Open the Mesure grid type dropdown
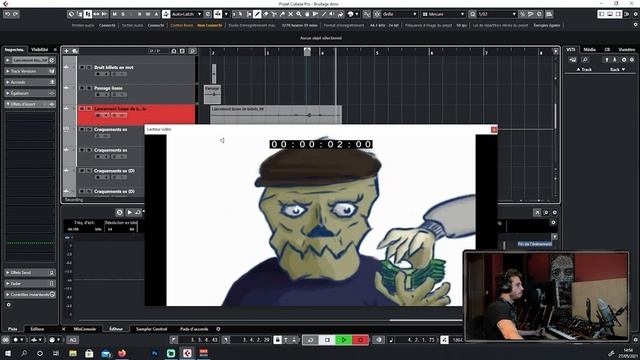The image size is (640, 360). [444, 14]
